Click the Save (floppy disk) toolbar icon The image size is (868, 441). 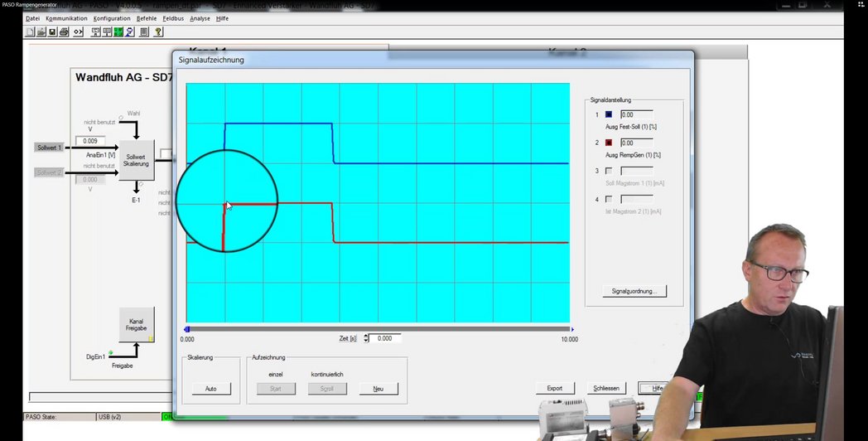52,32
